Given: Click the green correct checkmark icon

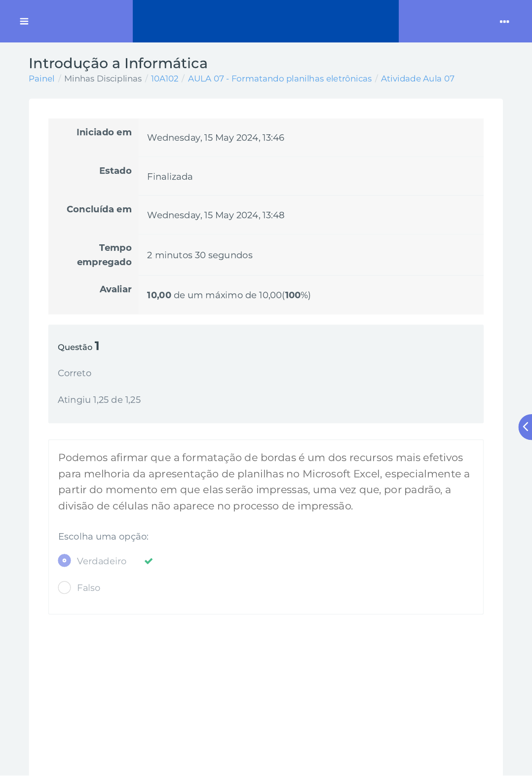Looking at the screenshot, I should coord(149,561).
